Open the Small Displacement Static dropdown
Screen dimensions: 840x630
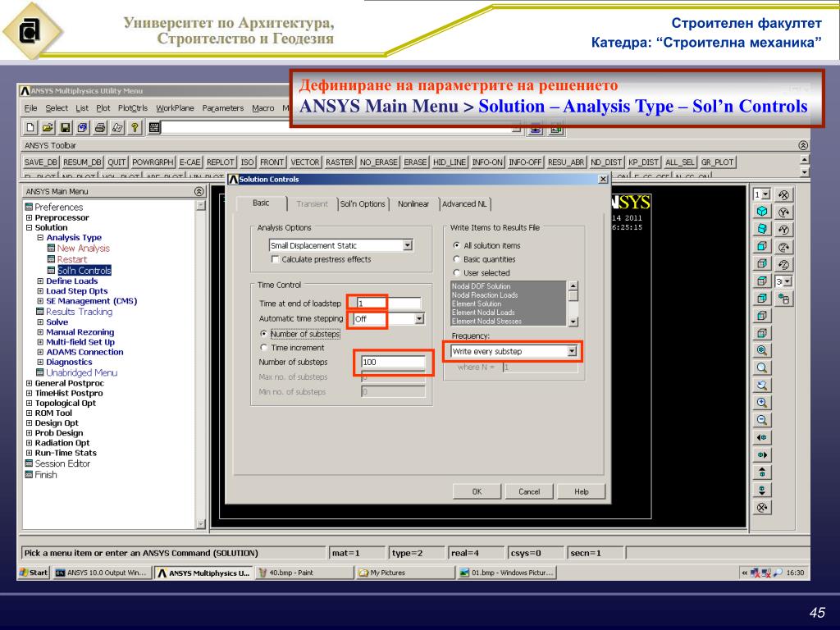point(407,245)
